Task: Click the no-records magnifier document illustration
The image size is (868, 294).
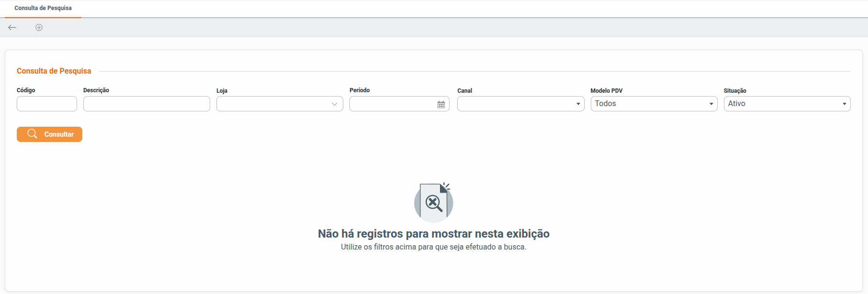Action: (433, 202)
